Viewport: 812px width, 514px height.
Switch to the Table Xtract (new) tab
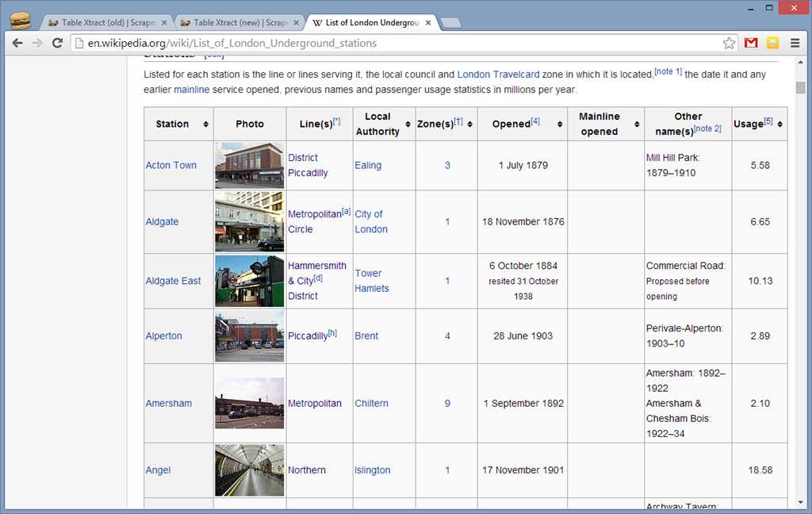point(239,23)
